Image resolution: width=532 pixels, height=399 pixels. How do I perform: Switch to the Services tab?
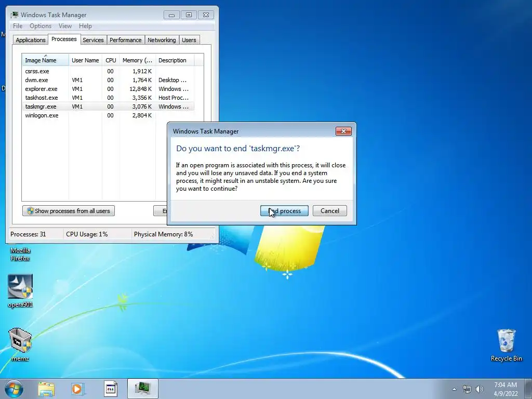pyautogui.click(x=93, y=40)
